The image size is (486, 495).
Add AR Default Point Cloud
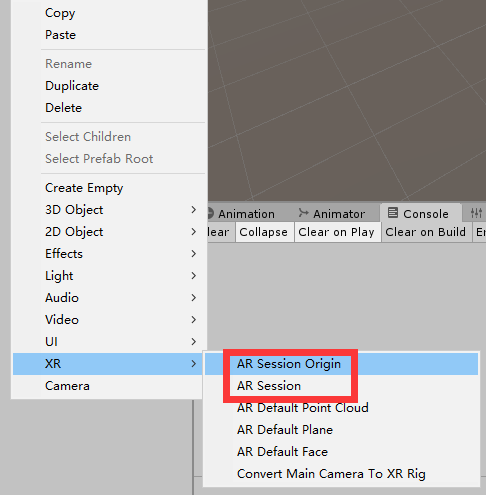(x=341, y=408)
